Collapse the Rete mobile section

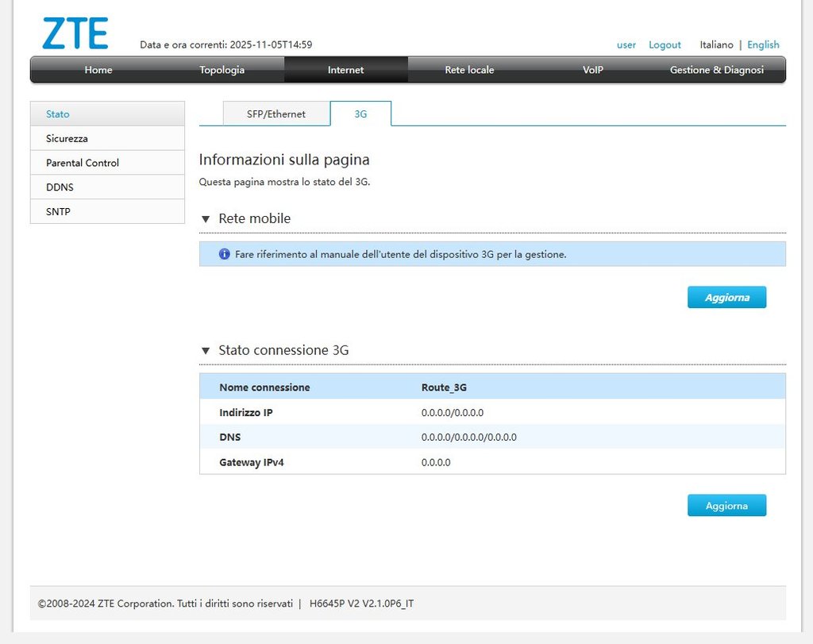click(206, 219)
